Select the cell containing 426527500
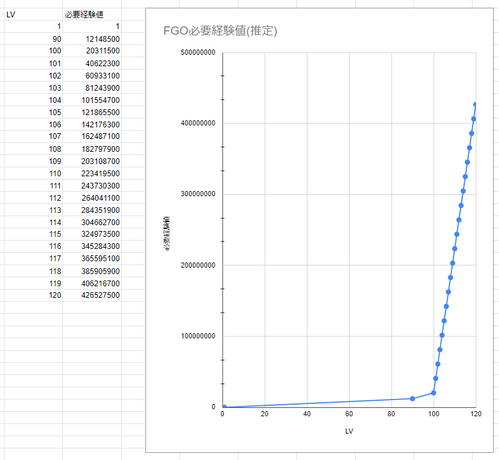Screen dimensions: 499x460 tap(92, 295)
